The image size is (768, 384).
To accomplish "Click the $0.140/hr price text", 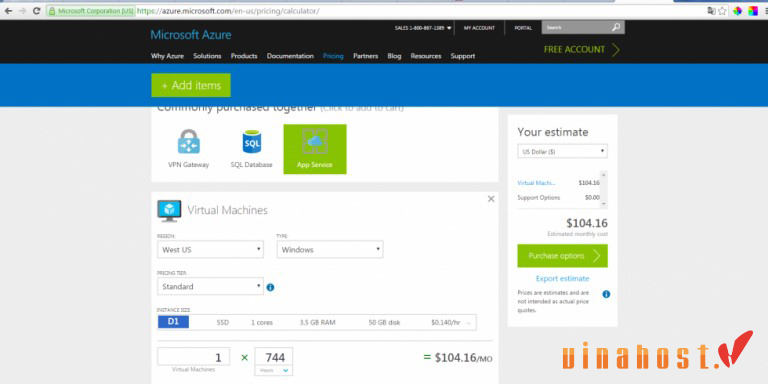I will pos(446,323).
